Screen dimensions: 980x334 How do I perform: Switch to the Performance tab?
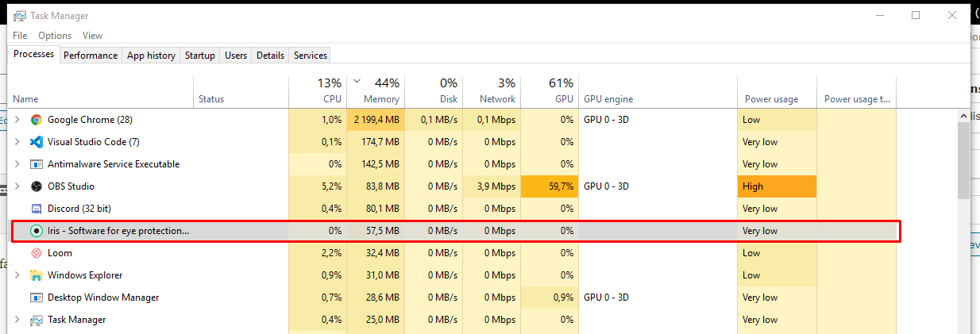91,56
